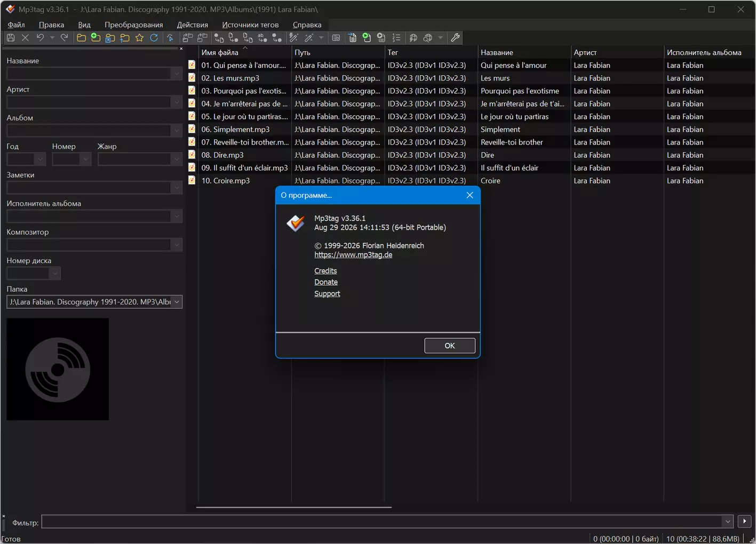Open the Источники тегов menu
This screenshot has height=544, width=756.
(x=250, y=25)
